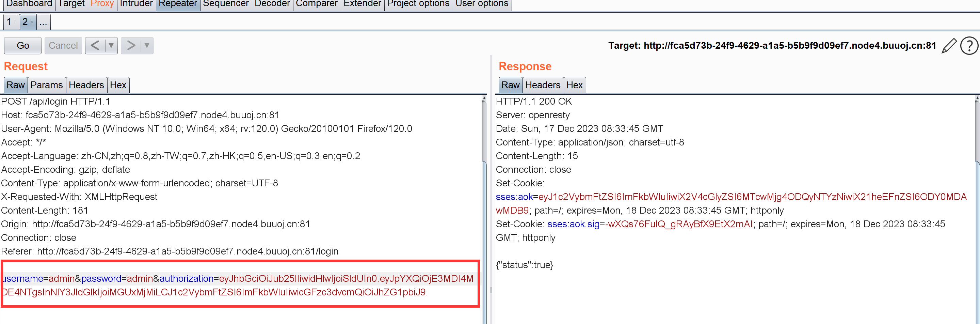Open the Decoder tab
Viewport: 980px width, 324px height.
pos(272,4)
